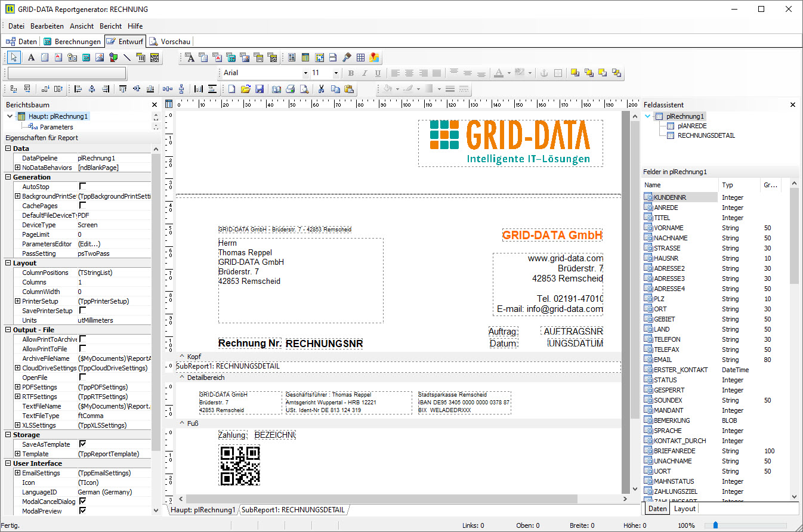Switch to the Berechnungen tab
803x532 pixels.
(x=72, y=42)
